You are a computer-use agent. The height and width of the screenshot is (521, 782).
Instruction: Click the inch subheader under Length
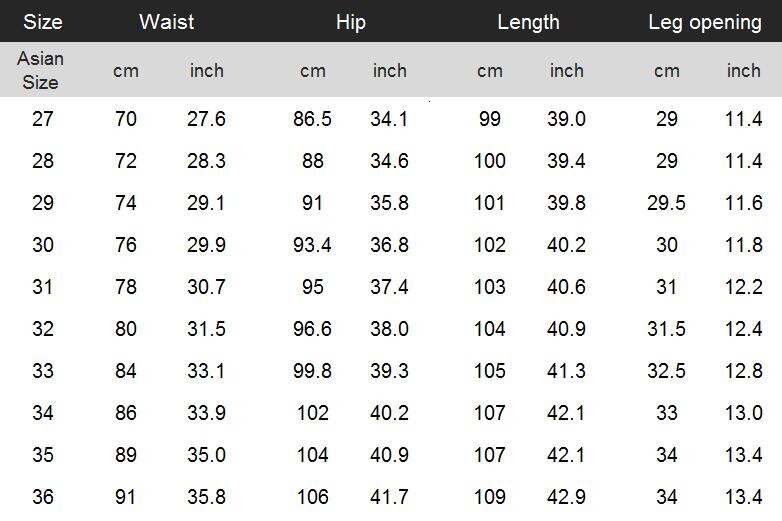[566, 70]
